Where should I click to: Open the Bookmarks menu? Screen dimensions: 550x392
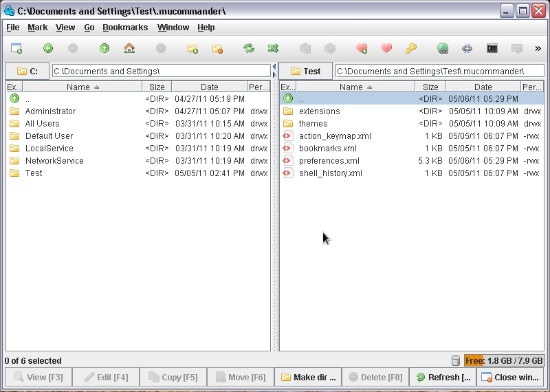pos(125,28)
